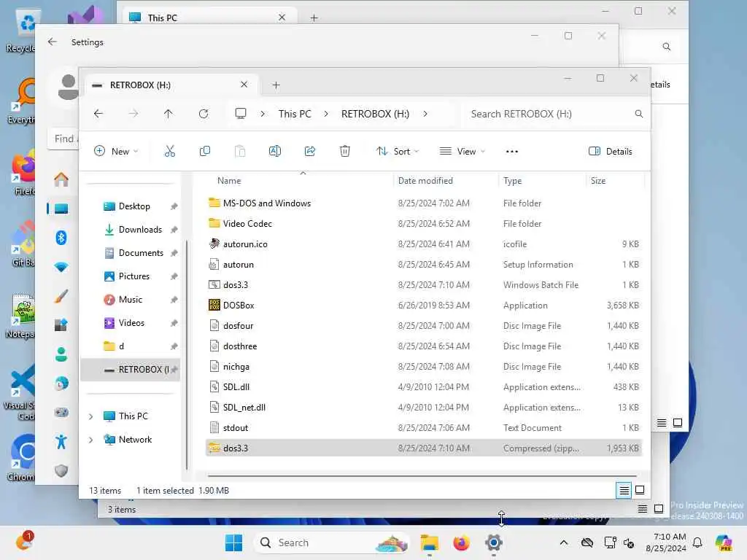Open Bluetooth & devices in Settings sidebar
This screenshot has width=747, height=560.
tap(61, 238)
